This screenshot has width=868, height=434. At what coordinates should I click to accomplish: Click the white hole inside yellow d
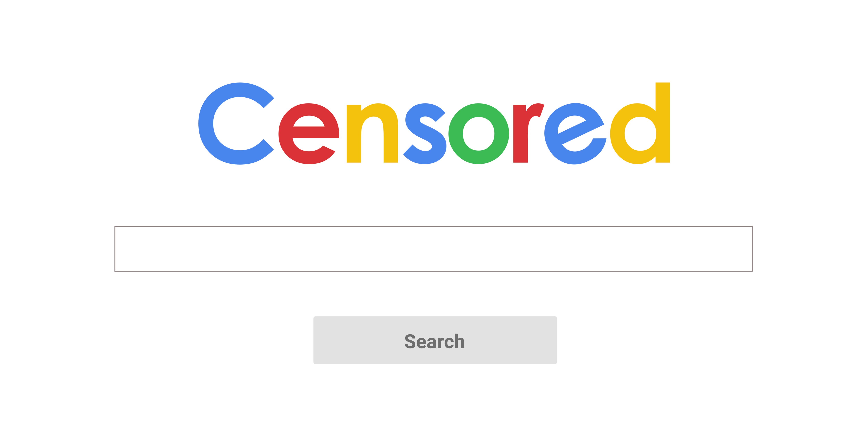tap(640, 134)
